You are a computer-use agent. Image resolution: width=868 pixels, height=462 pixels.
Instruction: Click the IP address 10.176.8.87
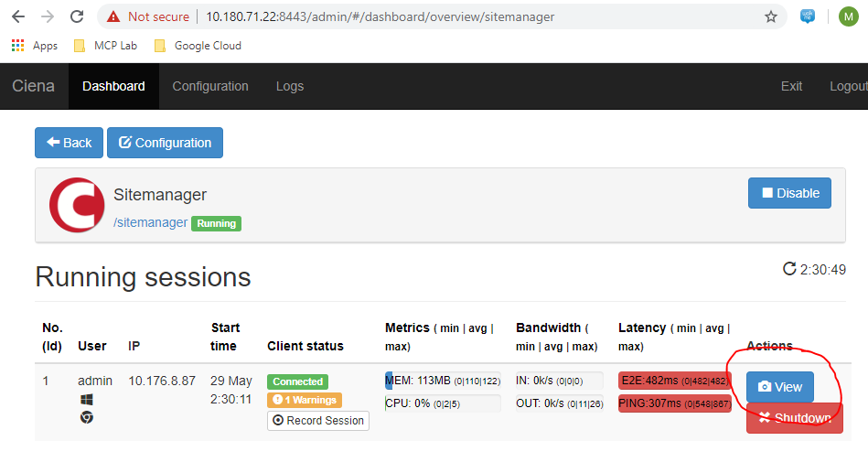[x=162, y=381]
